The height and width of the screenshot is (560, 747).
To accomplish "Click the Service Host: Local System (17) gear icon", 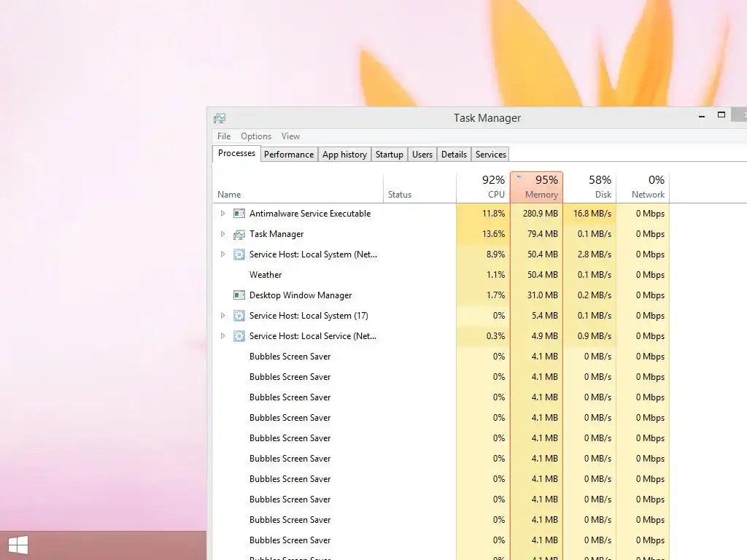I will [239, 316].
